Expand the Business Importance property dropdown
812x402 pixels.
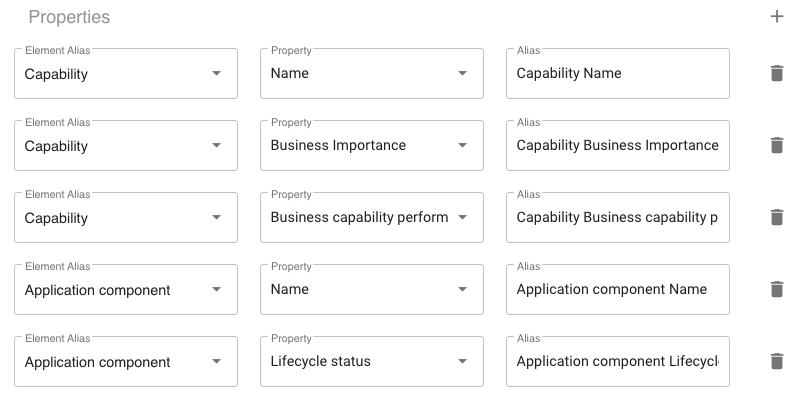371,146
